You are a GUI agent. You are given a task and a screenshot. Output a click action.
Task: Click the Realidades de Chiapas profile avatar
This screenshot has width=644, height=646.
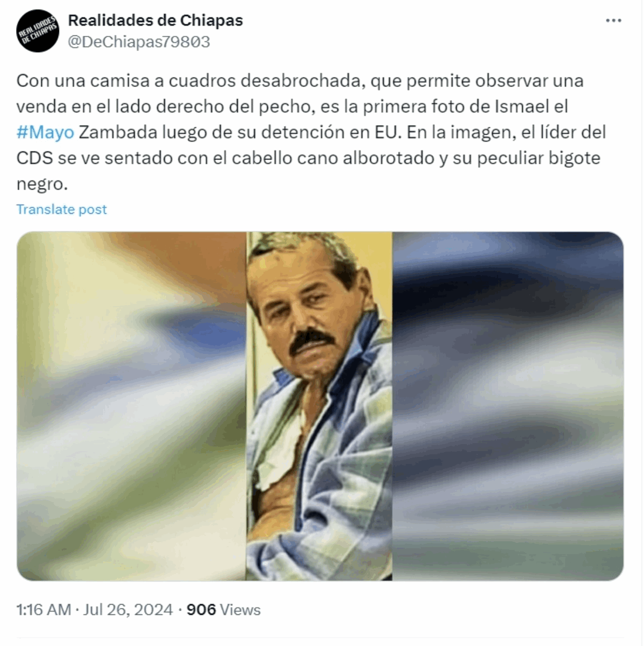tap(38, 31)
